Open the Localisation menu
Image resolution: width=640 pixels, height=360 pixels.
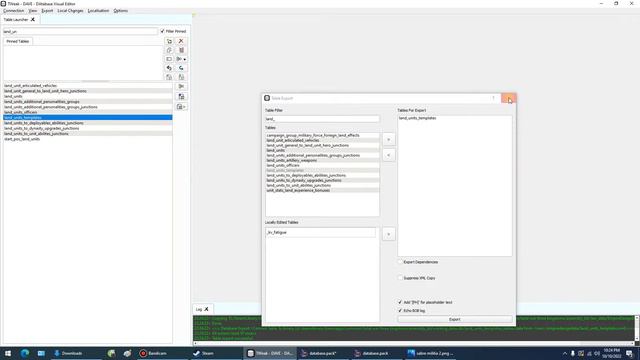coord(98,11)
